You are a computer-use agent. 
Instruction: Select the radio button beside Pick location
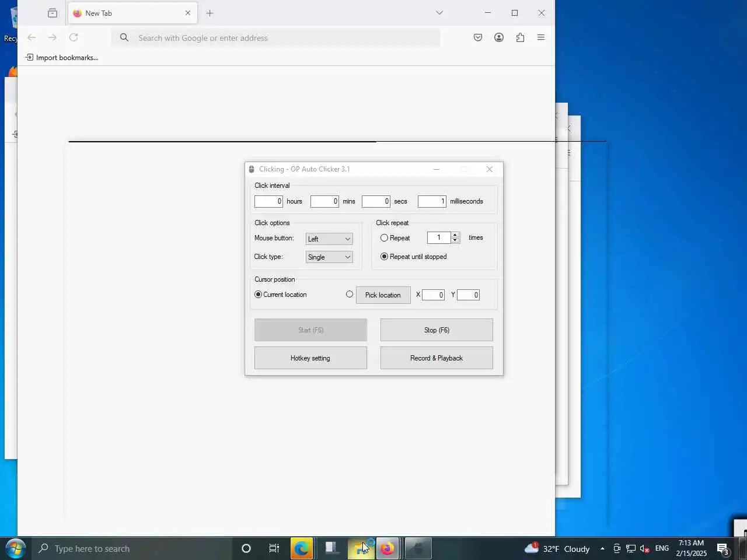click(350, 295)
